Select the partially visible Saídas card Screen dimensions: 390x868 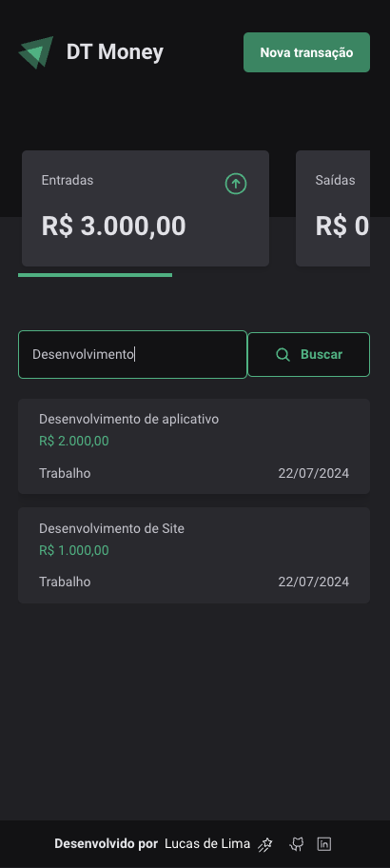[x=333, y=208]
